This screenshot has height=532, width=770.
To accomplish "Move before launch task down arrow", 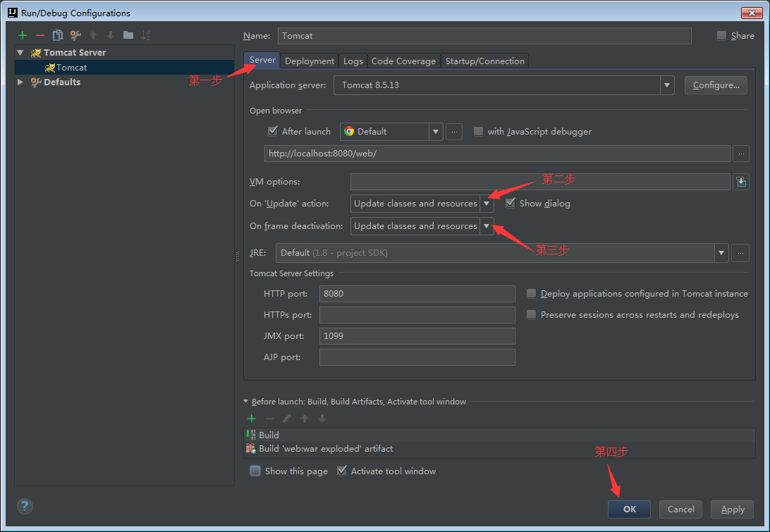I will tap(322, 419).
